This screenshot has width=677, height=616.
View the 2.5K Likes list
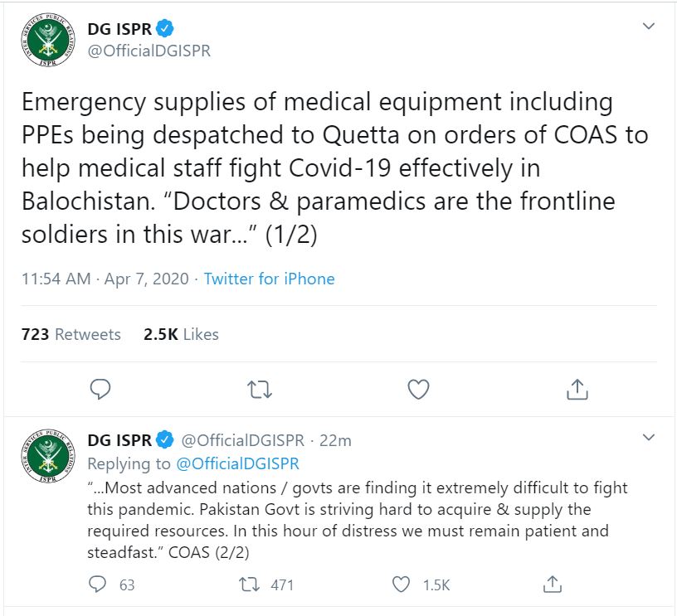pyautogui.click(x=181, y=334)
